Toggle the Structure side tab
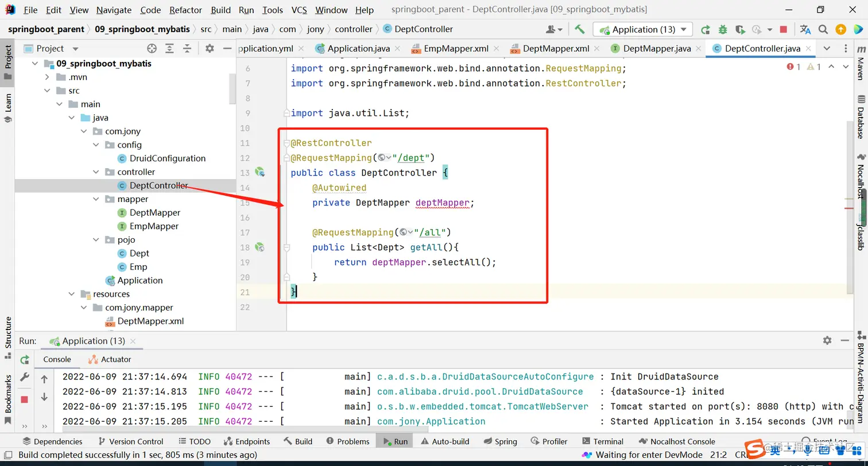The image size is (868, 466). point(7,337)
